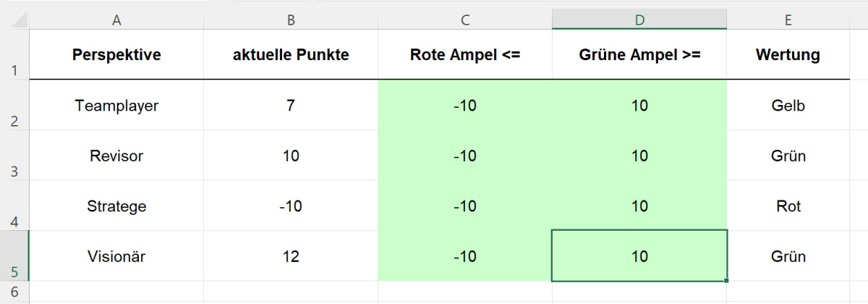Click the fill handle of cell D5
The width and height of the screenshot is (868, 304).
726,280
